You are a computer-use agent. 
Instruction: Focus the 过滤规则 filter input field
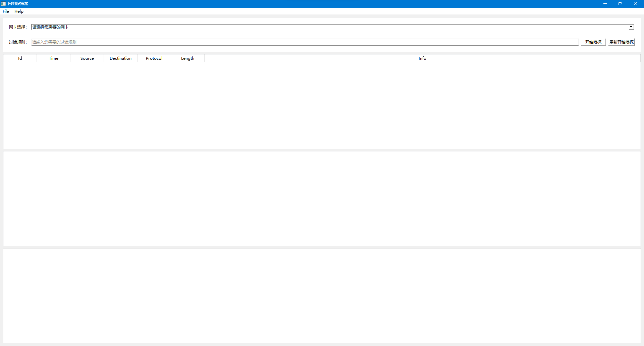point(305,42)
